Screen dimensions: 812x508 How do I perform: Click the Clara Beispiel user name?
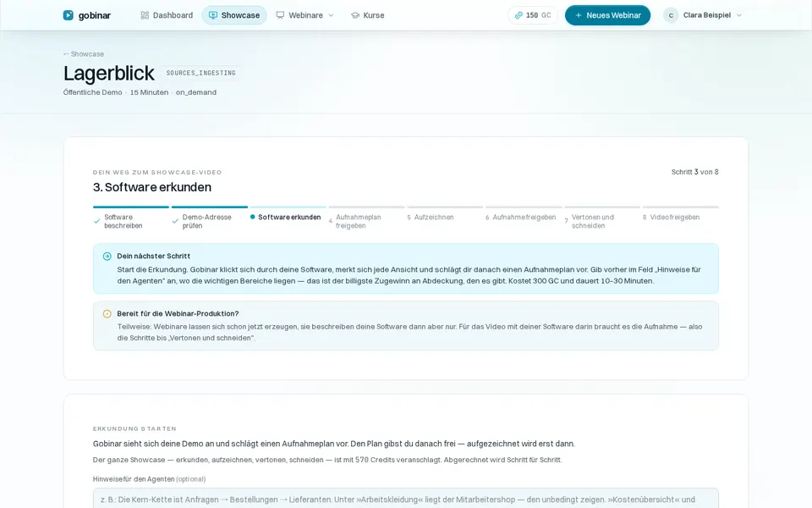tap(707, 15)
